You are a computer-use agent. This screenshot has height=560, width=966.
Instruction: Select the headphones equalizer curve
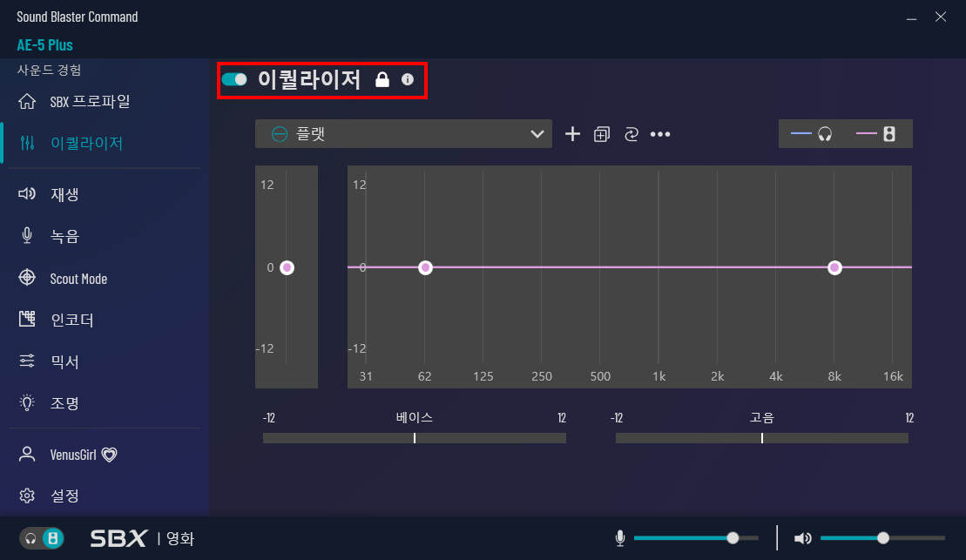(811, 133)
